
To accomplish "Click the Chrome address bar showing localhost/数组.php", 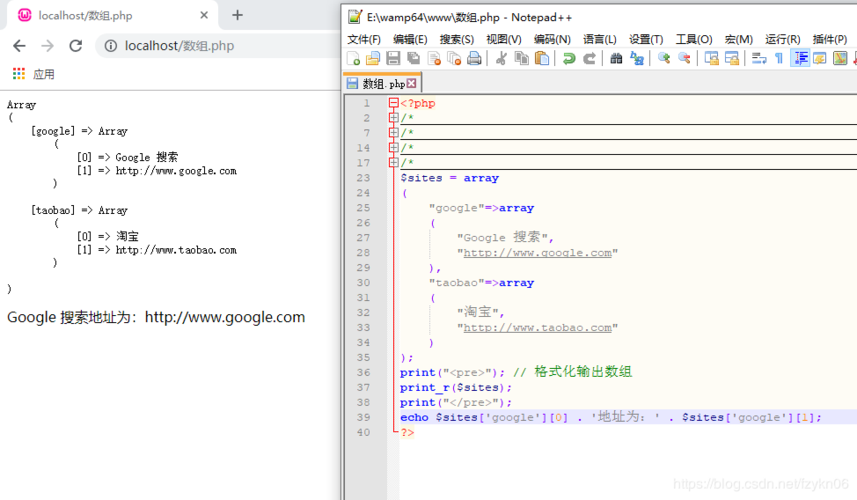I will [218, 46].
